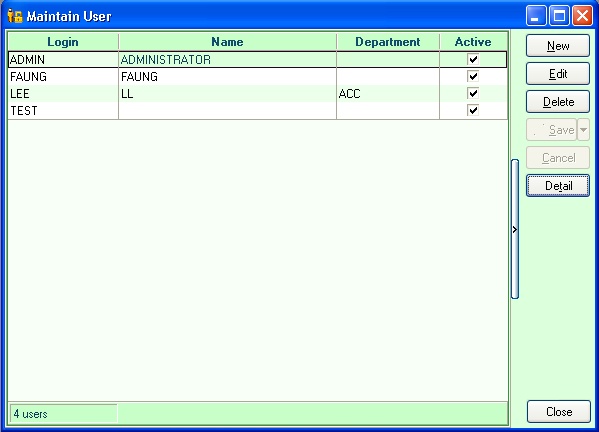Close the Maintain User dialog via Close
The width and height of the screenshot is (599, 432).
[x=559, y=412]
